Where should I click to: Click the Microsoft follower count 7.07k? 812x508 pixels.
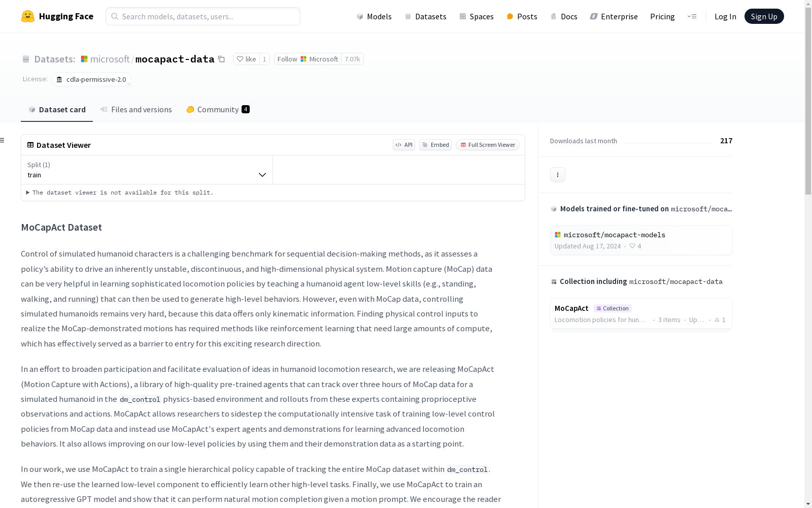[x=352, y=59]
